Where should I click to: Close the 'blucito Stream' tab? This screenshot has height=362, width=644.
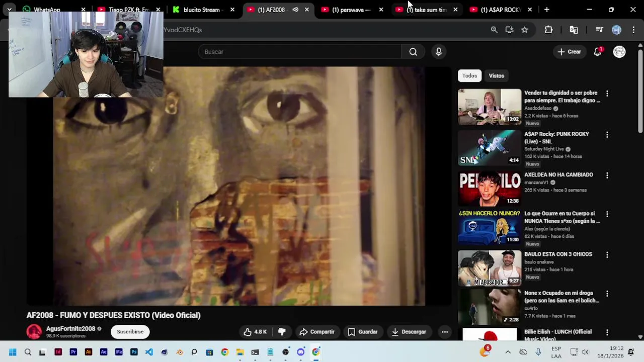tap(232, 10)
